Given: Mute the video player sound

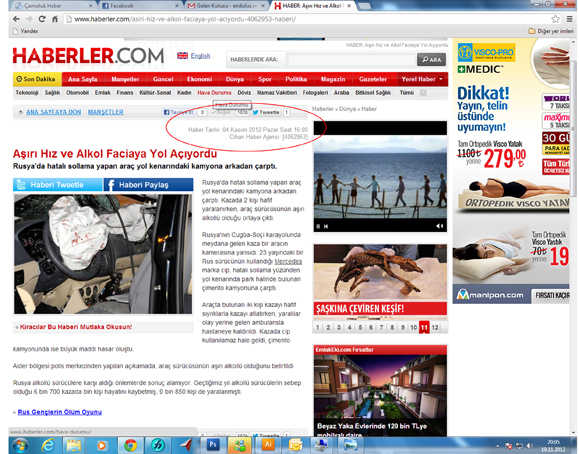Looking at the screenshot, I should (x=439, y=226).
